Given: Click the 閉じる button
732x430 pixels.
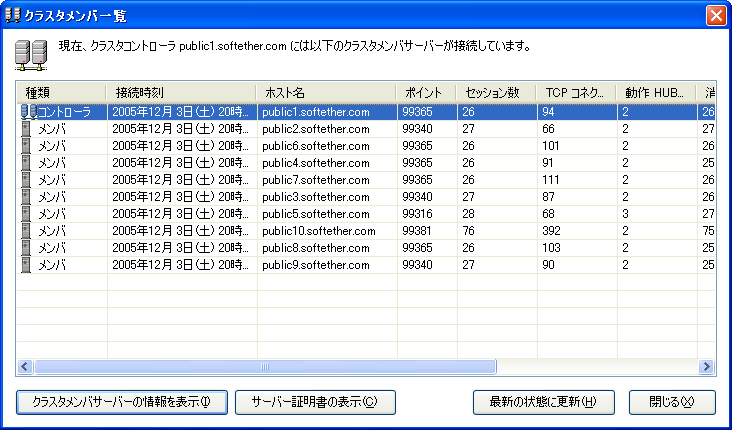Looking at the screenshot, I should [x=672, y=402].
